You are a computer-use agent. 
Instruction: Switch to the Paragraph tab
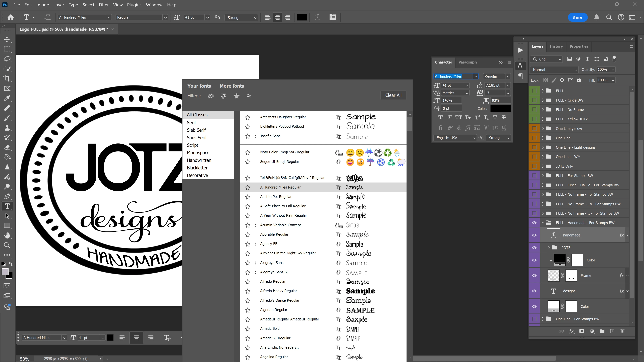467,62
